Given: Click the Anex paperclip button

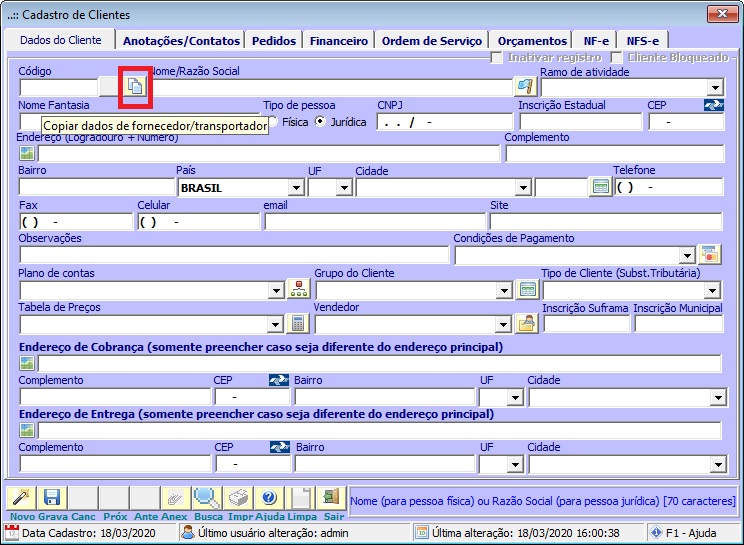Looking at the screenshot, I should (176, 498).
